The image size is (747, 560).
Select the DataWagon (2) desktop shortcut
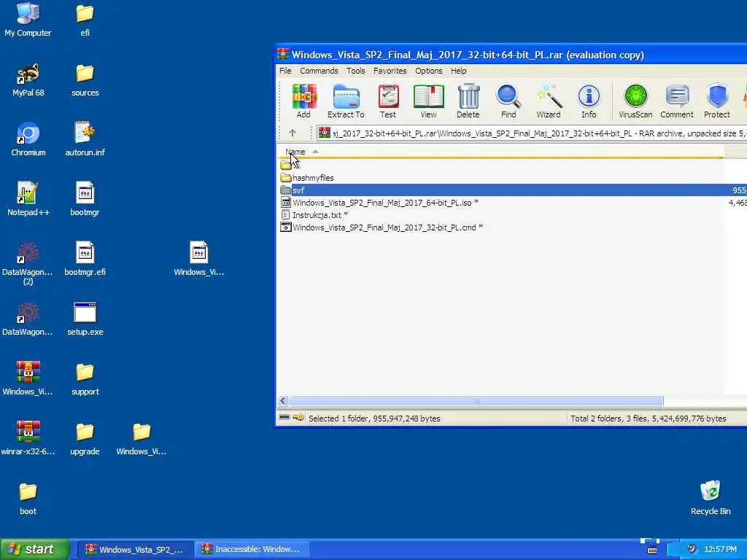tap(28, 264)
